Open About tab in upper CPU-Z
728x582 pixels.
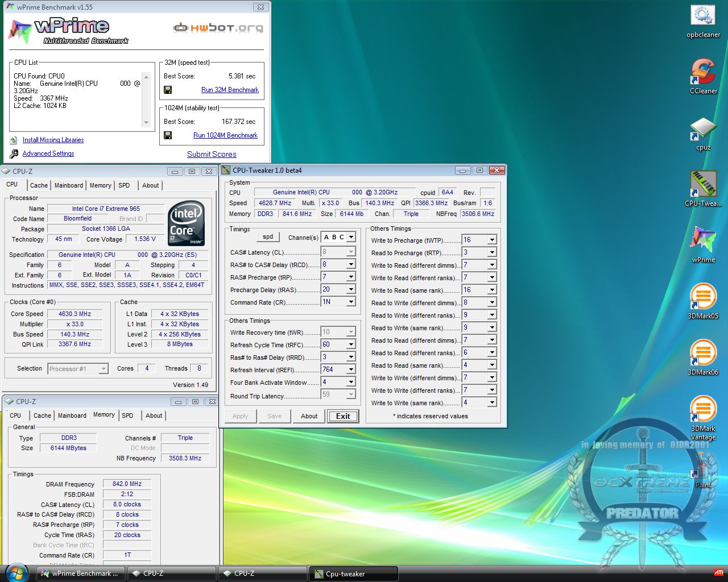click(x=151, y=185)
